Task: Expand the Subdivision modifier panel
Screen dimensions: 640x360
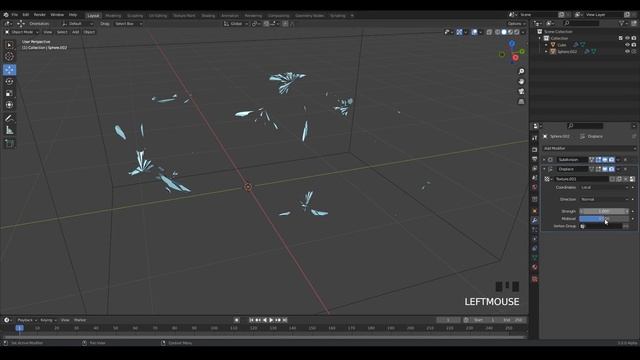Action: 544,160
